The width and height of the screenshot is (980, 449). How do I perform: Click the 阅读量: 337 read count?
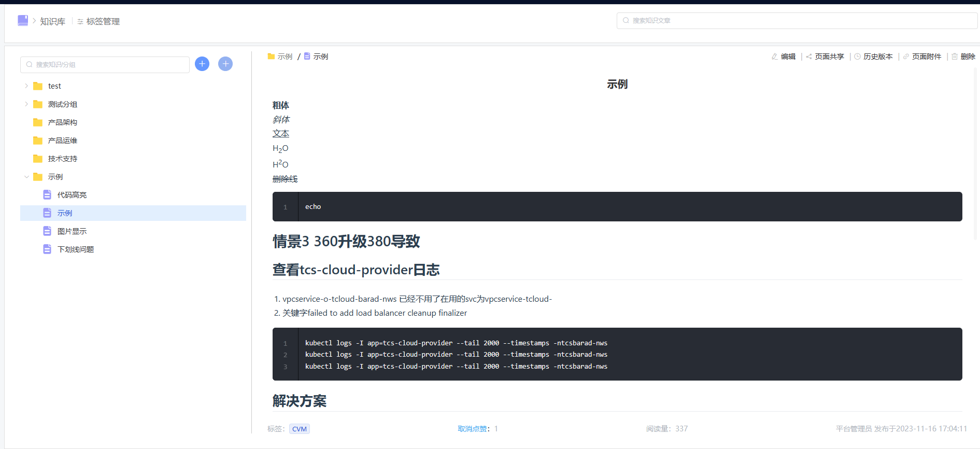coord(667,429)
